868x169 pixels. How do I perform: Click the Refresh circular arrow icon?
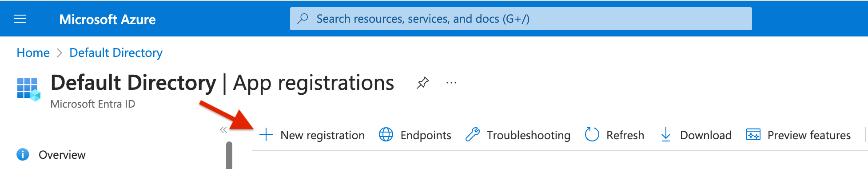tap(592, 134)
